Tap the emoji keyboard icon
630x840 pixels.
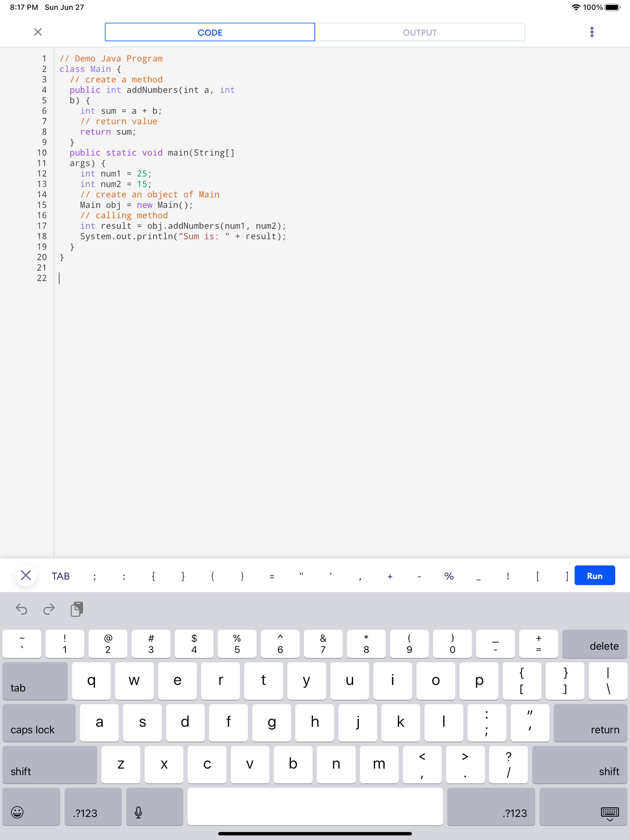(18, 812)
